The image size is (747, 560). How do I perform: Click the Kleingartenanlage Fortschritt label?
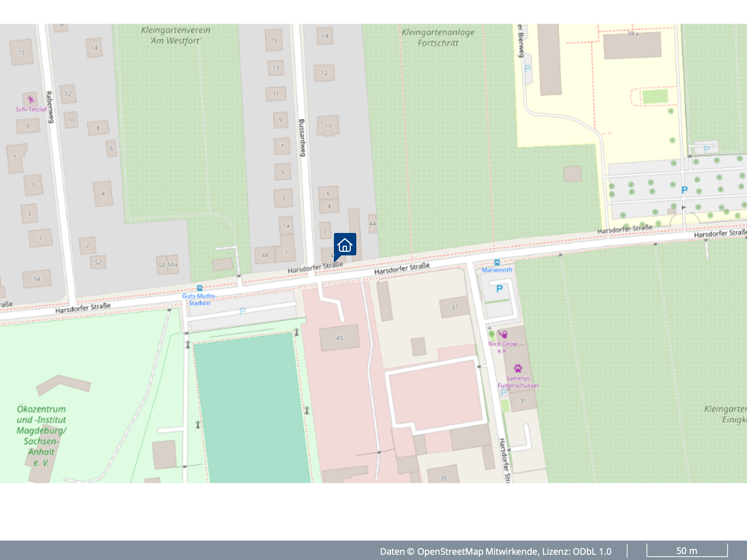[438, 38]
